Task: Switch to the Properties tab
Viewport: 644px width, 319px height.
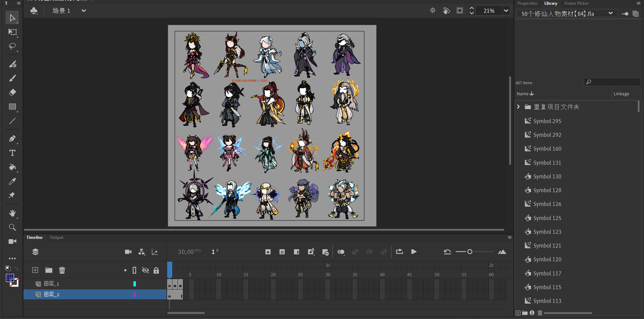Action: pos(527,3)
